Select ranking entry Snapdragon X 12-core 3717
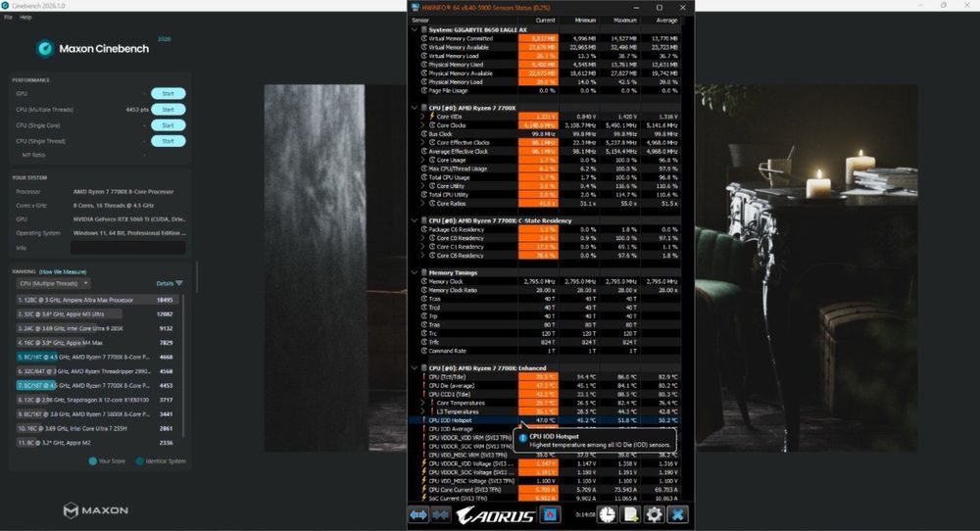The width and height of the screenshot is (980, 531). 96,400
